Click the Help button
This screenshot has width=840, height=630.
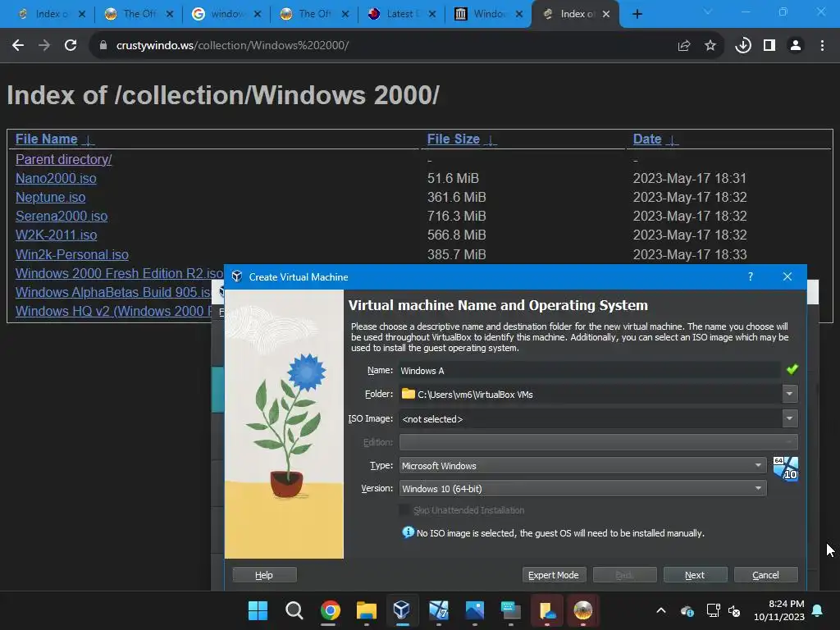264,575
